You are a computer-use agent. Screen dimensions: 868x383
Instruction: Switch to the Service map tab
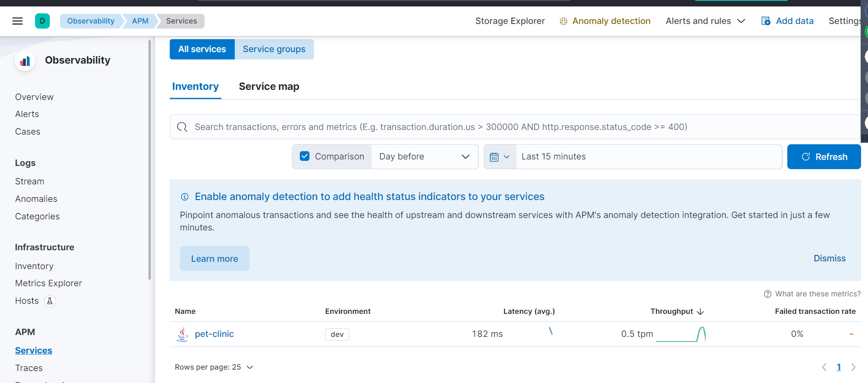(269, 87)
